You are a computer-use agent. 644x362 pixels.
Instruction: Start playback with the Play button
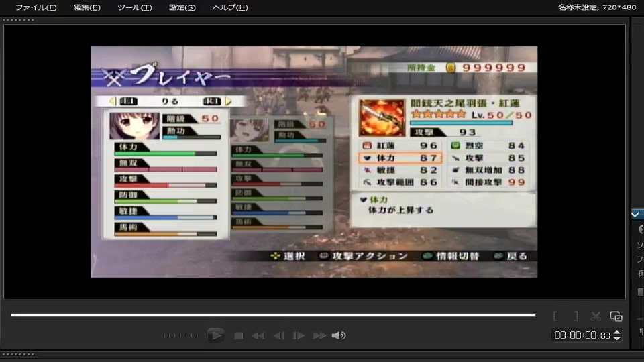coord(215,335)
